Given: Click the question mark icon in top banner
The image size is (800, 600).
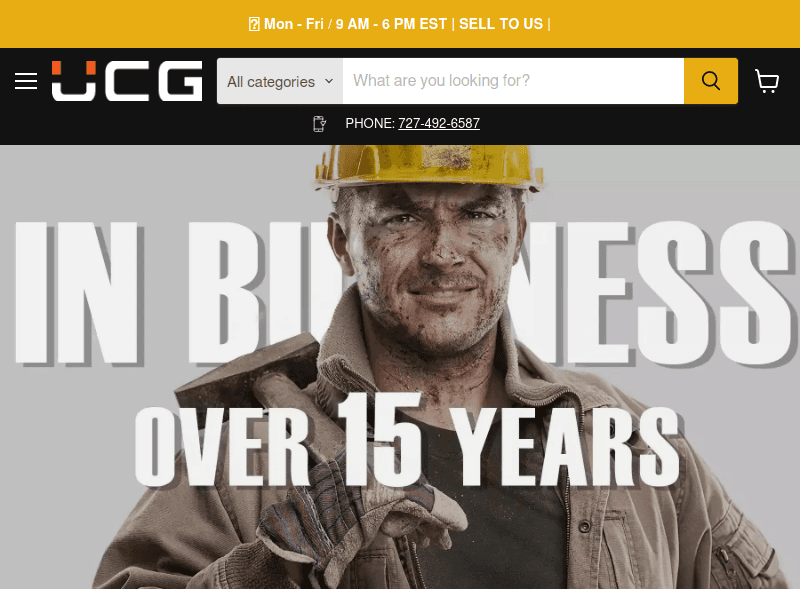Looking at the screenshot, I should pyautogui.click(x=254, y=24).
